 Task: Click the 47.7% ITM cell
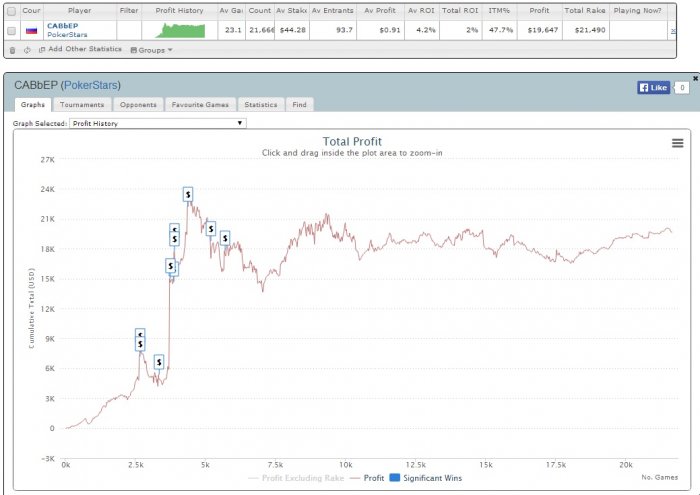(499, 30)
